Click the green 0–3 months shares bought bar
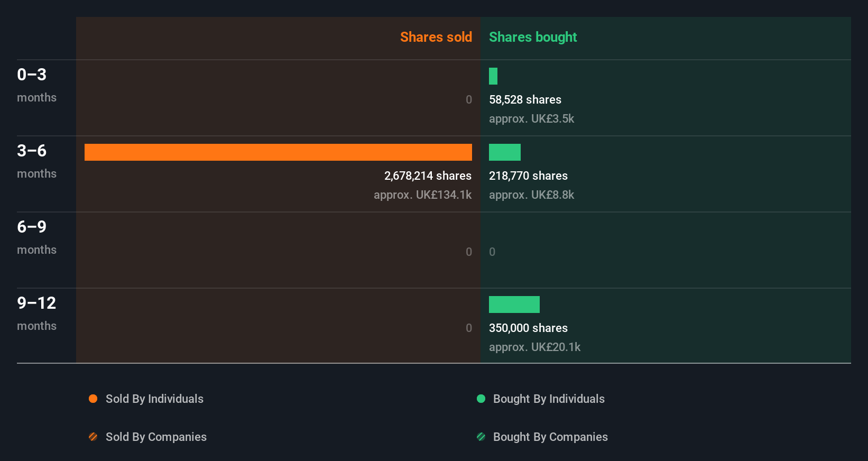Screen dimensions: 868x461 [493, 76]
